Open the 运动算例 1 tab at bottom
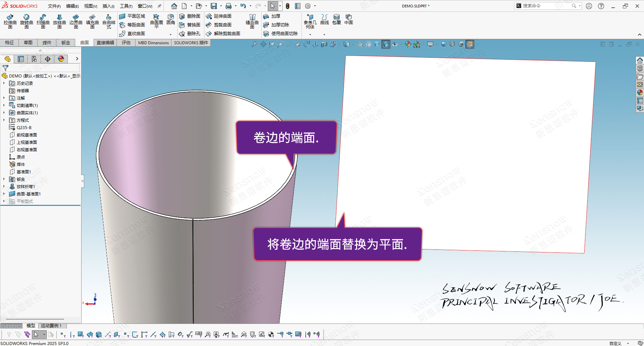Viewport: 644px width, 346px height. 51,326
